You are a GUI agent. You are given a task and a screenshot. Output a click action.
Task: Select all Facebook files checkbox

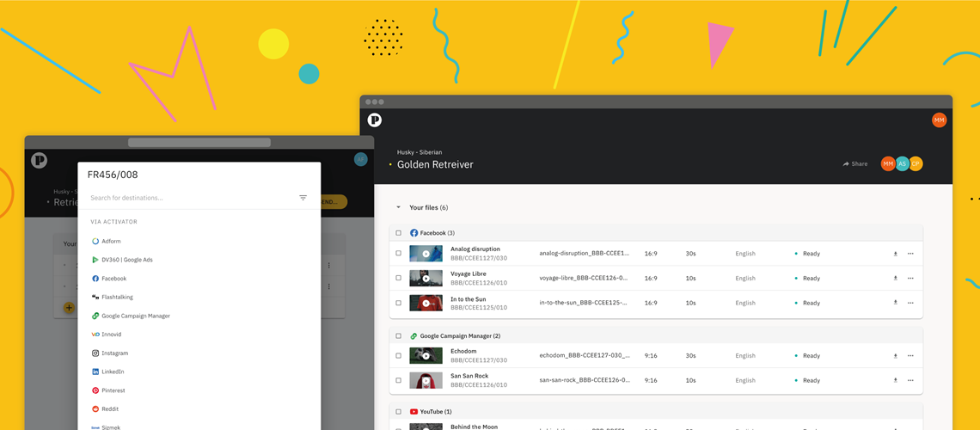point(399,233)
